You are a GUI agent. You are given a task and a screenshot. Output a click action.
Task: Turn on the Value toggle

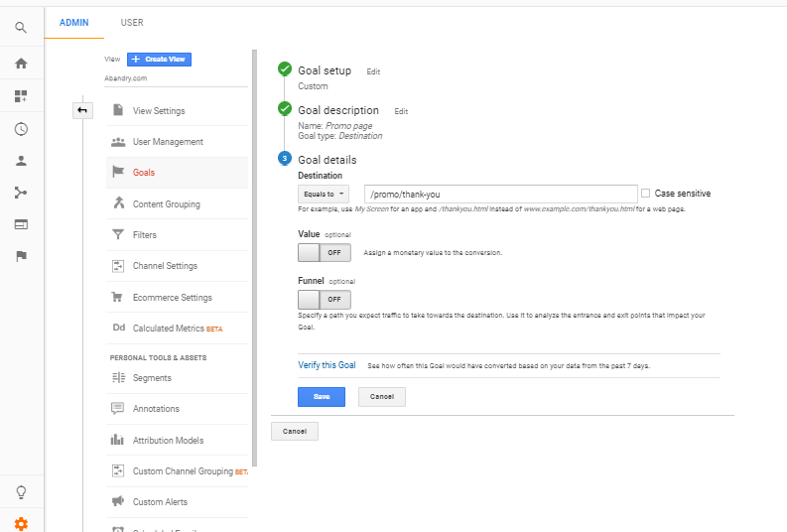(325, 252)
